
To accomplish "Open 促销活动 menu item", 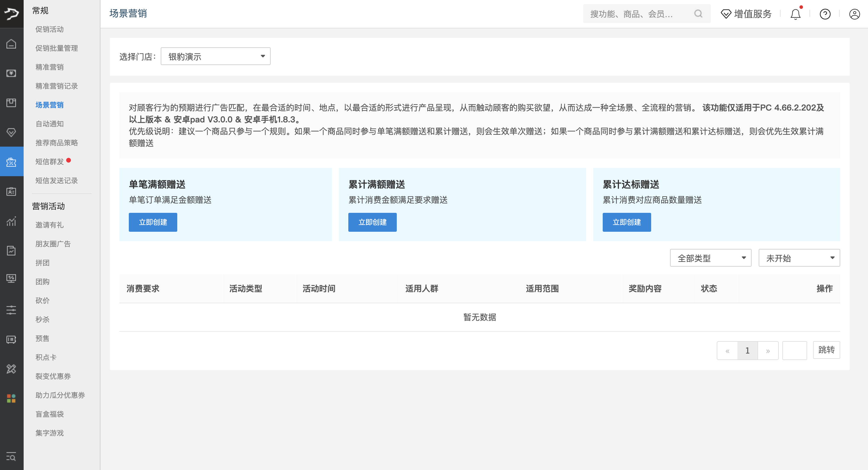I will pyautogui.click(x=50, y=29).
